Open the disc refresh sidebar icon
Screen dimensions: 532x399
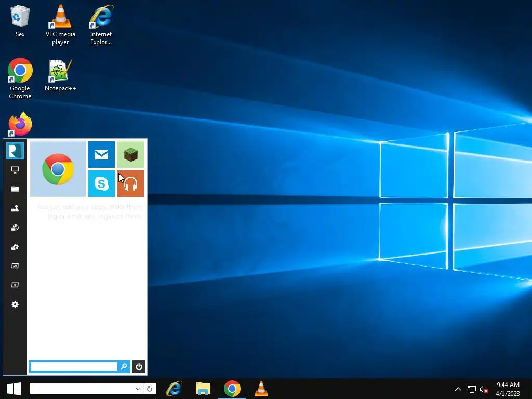(15, 228)
